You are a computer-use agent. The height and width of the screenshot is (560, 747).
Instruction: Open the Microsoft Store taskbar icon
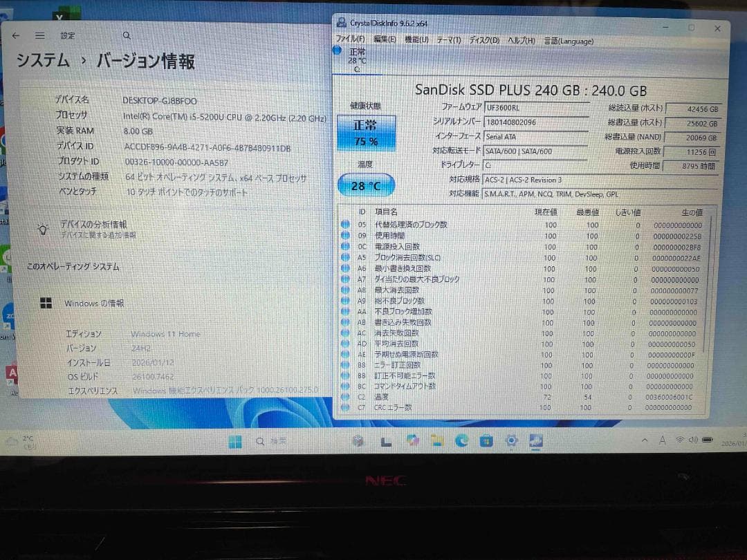click(x=486, y=440)
